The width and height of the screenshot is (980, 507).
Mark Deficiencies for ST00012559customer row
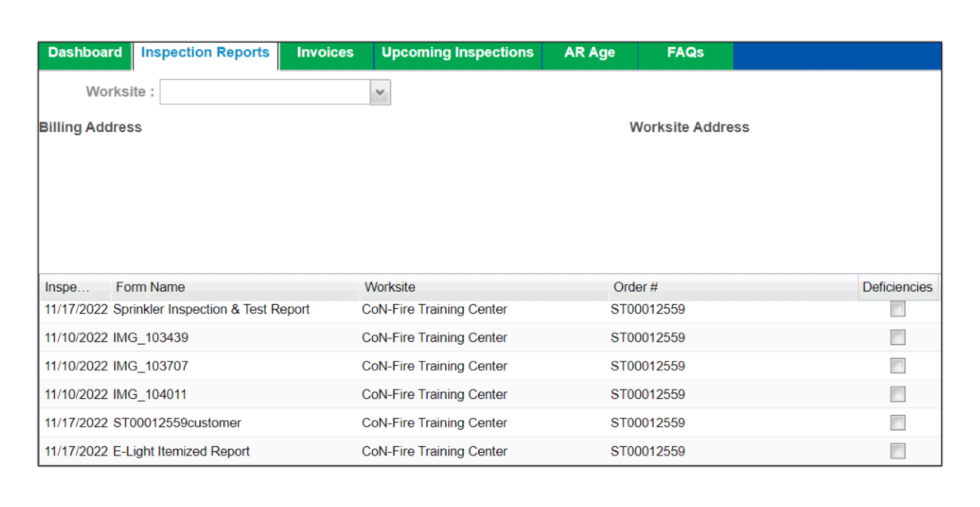pyautogui.click(x=897, y=423)
